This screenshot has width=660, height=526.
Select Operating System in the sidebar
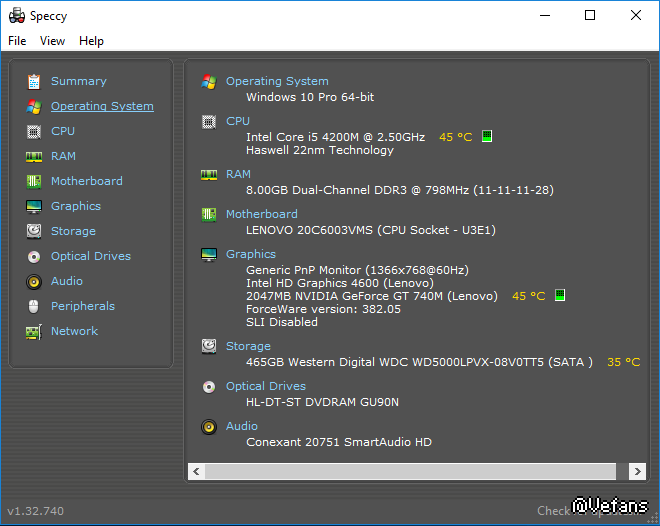(102, 106)
